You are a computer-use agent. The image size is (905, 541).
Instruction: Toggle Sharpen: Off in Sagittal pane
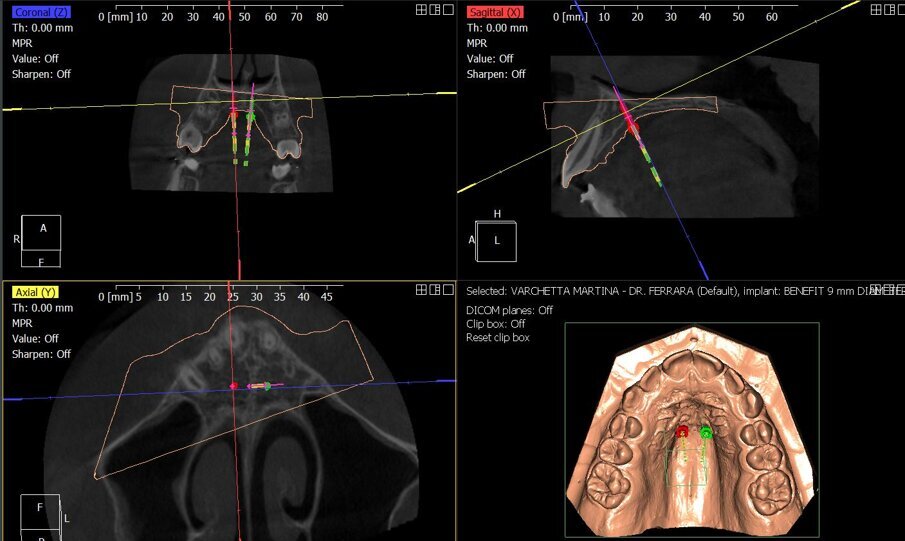coord(496,74)
